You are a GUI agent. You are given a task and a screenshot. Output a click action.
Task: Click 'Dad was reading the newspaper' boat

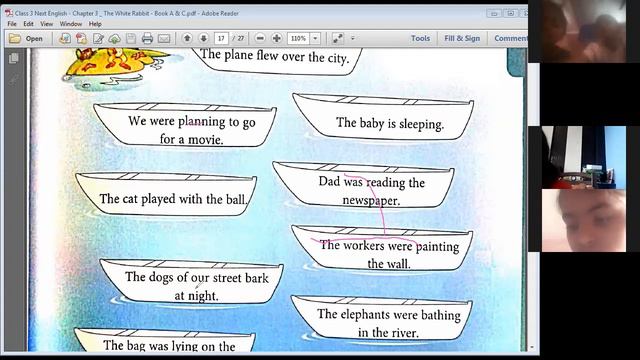[371, 191]
